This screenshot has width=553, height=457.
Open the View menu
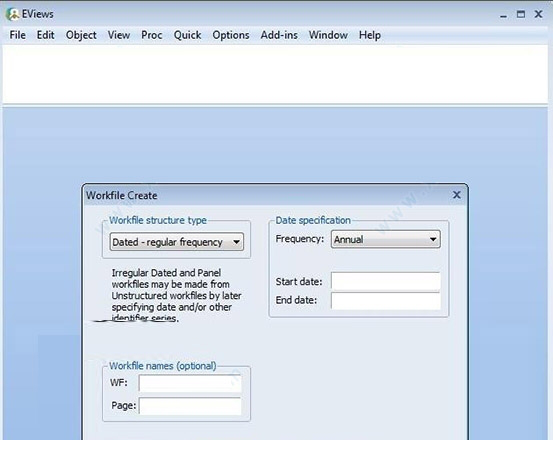tap(119, 35)
